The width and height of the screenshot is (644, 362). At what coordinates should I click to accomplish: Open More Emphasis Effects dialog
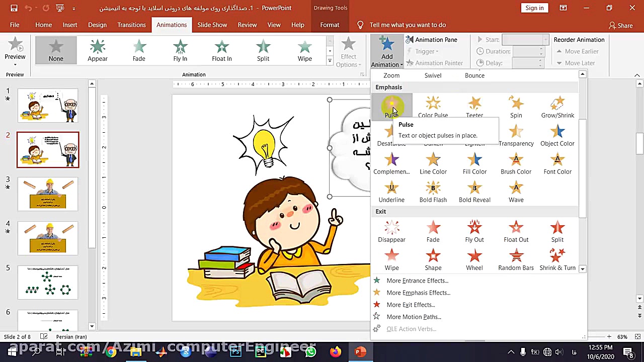pos(418,293)
